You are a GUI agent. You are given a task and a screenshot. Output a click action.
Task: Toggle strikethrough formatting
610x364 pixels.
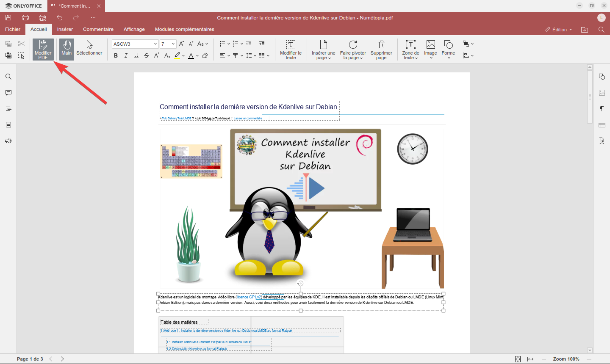pos(147,55)
